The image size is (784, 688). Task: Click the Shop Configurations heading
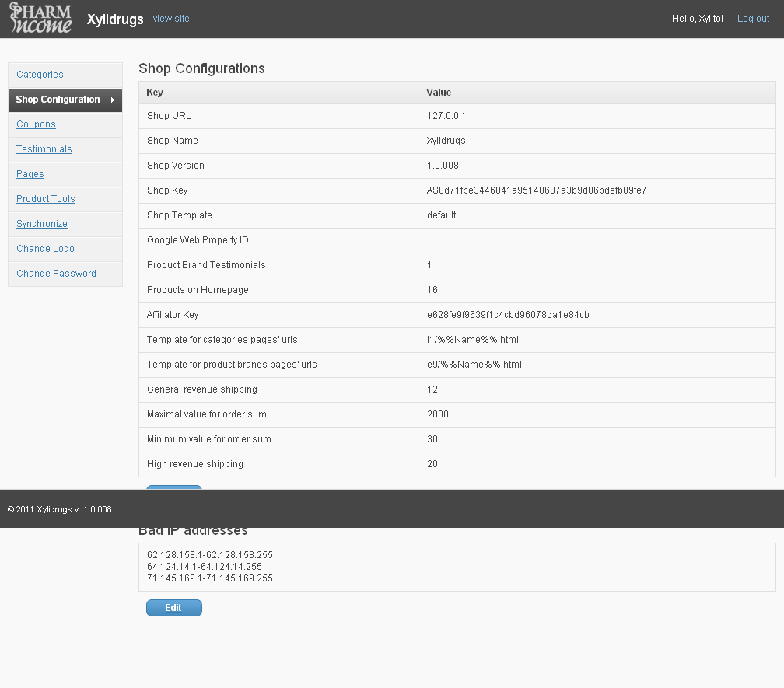(x=201, y=68)
